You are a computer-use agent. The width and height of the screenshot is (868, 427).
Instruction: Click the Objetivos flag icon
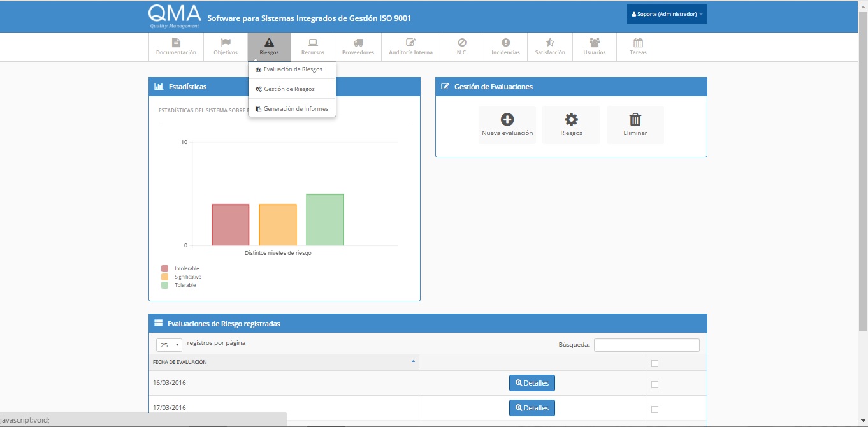[226, 43]
